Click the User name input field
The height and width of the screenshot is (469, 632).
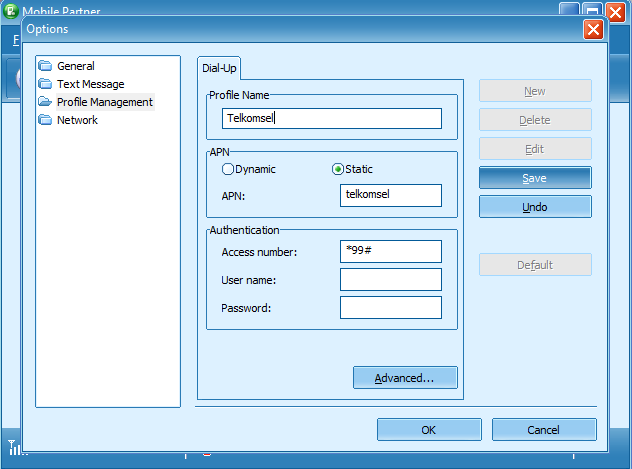[391, 280]
